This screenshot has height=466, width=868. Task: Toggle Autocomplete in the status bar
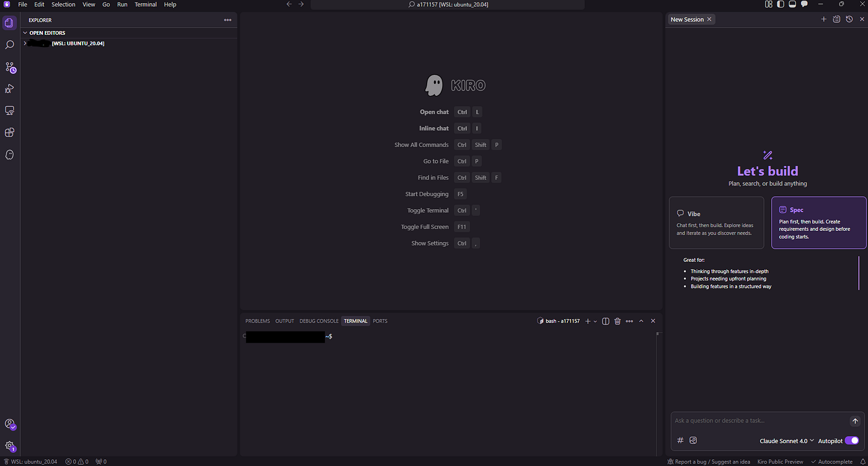coord(831,462)
